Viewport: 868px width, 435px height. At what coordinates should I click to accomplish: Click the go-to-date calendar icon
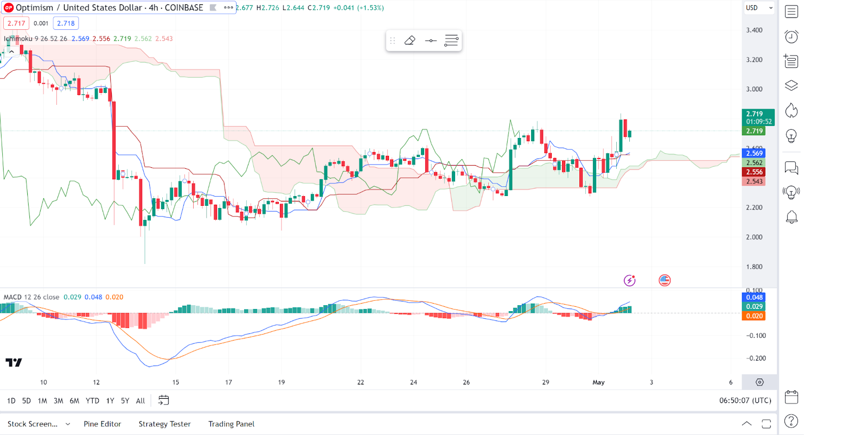(x=163, y=400)
